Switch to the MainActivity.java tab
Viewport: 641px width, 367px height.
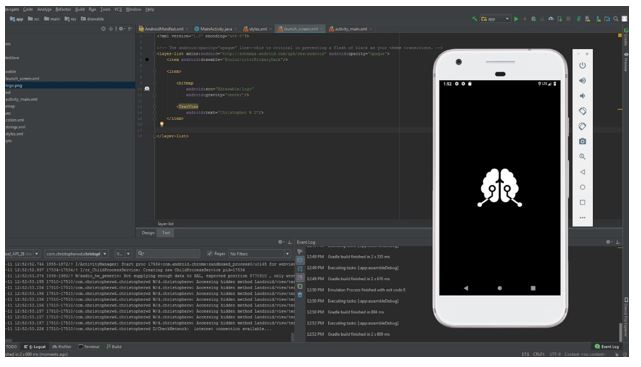click(215, 29)
